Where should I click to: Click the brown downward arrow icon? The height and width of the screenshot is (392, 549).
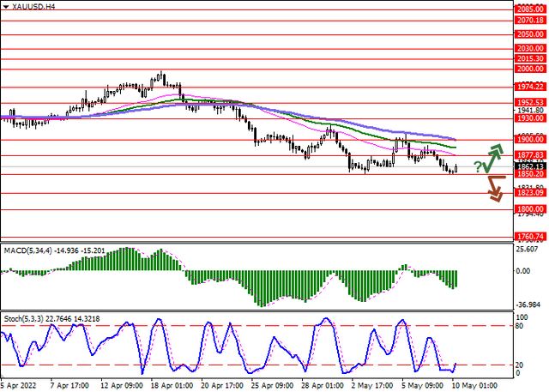point(496,189)
